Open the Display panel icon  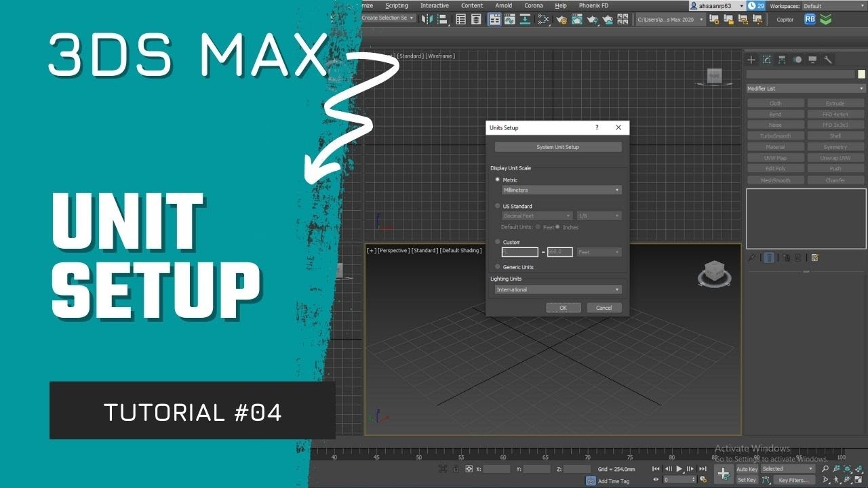click(812, 60)
